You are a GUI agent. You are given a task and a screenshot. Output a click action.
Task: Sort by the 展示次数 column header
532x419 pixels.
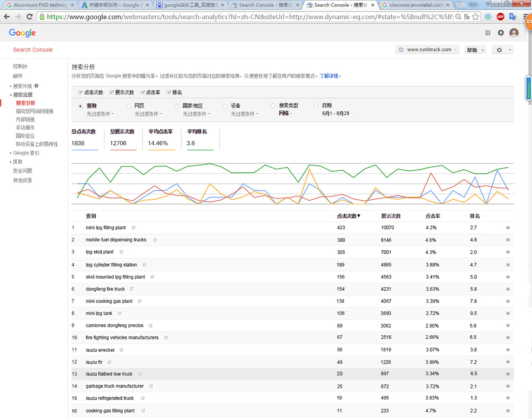(x=391, y=216)
